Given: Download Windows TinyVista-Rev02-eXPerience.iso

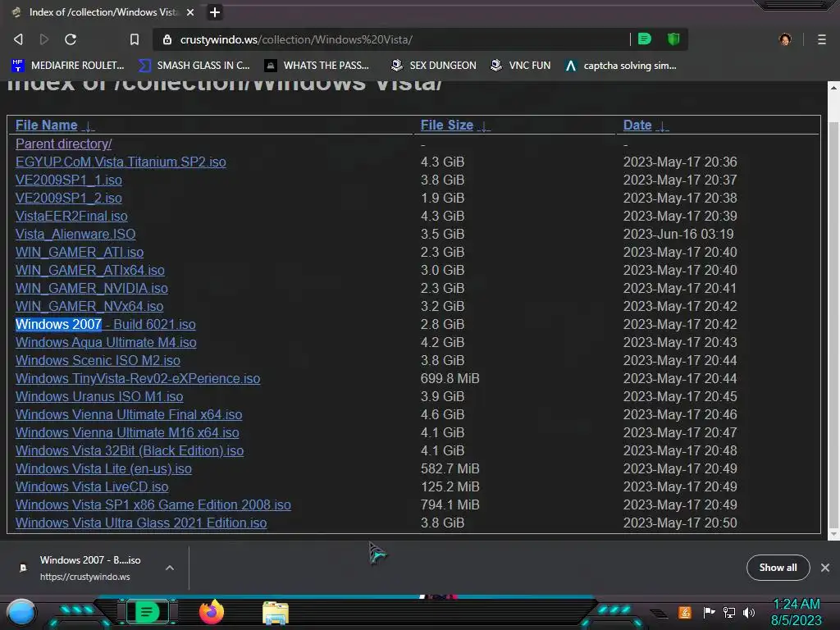Looking at the screenshot, I should 138,378.
